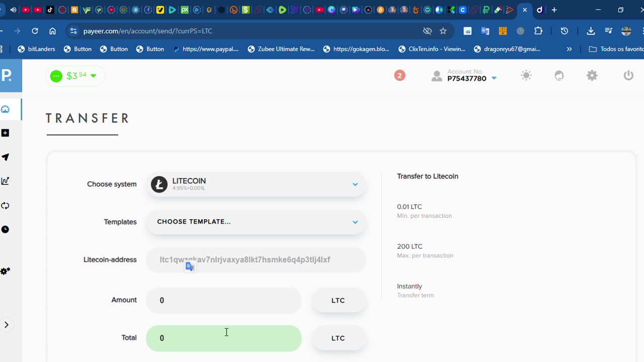Click the '0.01 LTC' minimum value
644x362 pixels.
[410, 207]
